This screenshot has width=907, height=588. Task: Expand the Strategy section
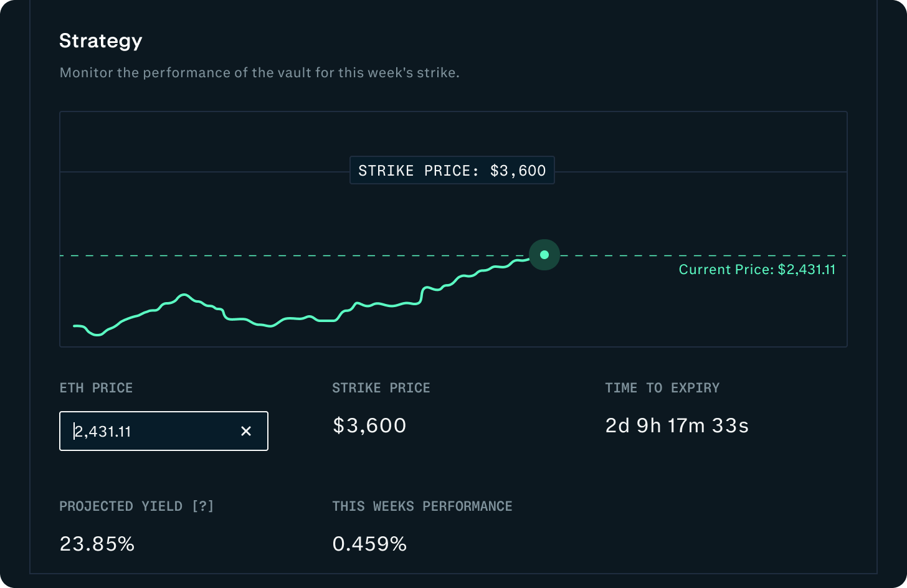[x=101, y=40]
